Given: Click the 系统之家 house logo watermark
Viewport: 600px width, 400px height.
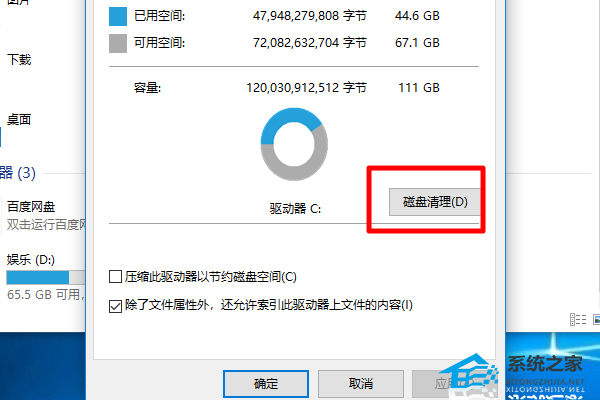Looking at the screenshot, I should [x=469, y=375].
